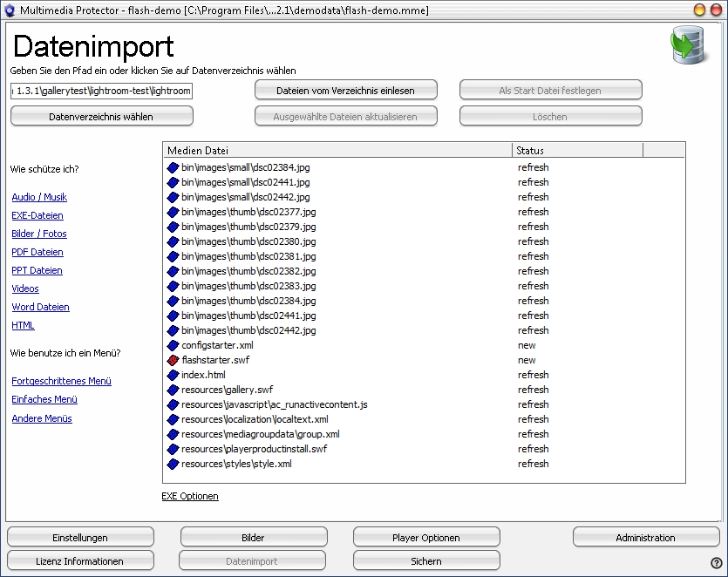Focus the data directory path field
The width and height of the screenshot is (728, 577).
pyautogui.click(x=101, y=91)
